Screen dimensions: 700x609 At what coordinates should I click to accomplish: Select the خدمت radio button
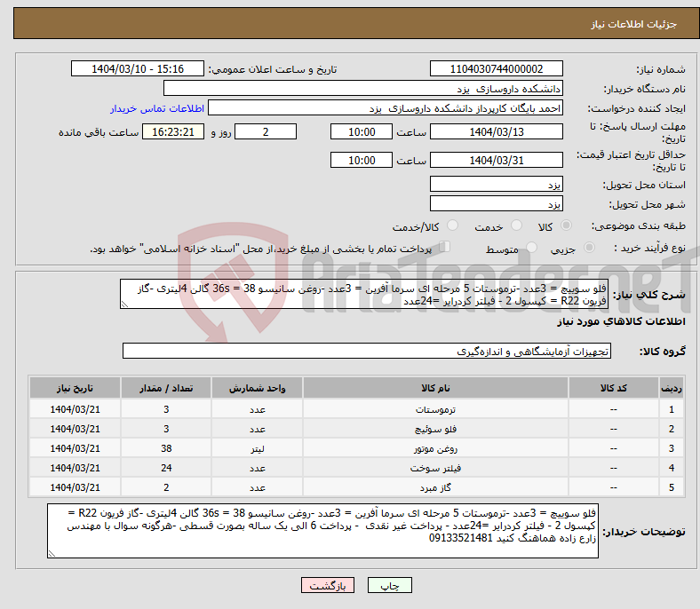pyautogui.click(x=516, y=225)
